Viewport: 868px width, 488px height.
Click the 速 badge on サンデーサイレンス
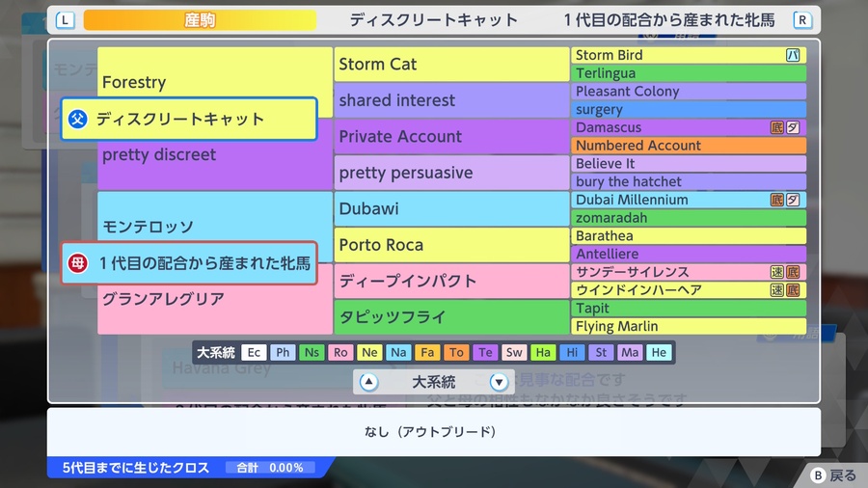777,272
